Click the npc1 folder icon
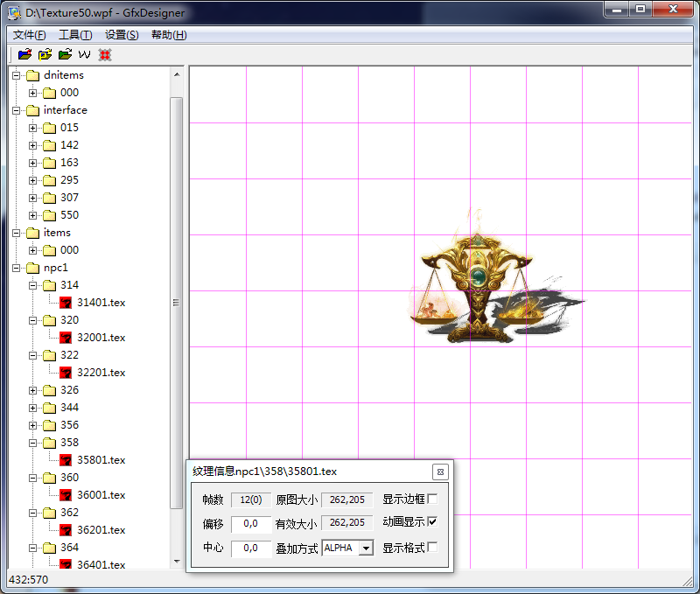Viewport: 700px width, 594px height. [x=33, y=268]
